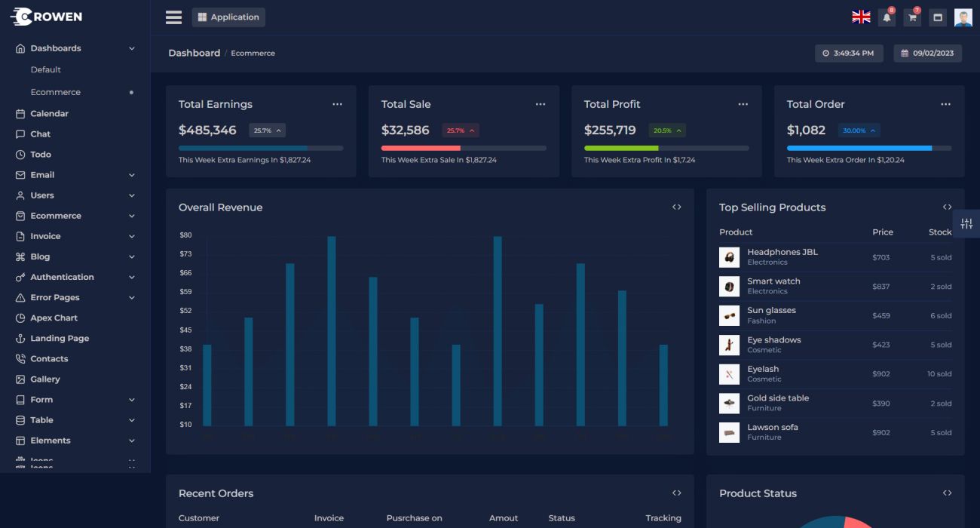The height and width of the screenshot is (528, 980).
Task: Expand the Error Pages submenu chevron
Action: (132, 297)
